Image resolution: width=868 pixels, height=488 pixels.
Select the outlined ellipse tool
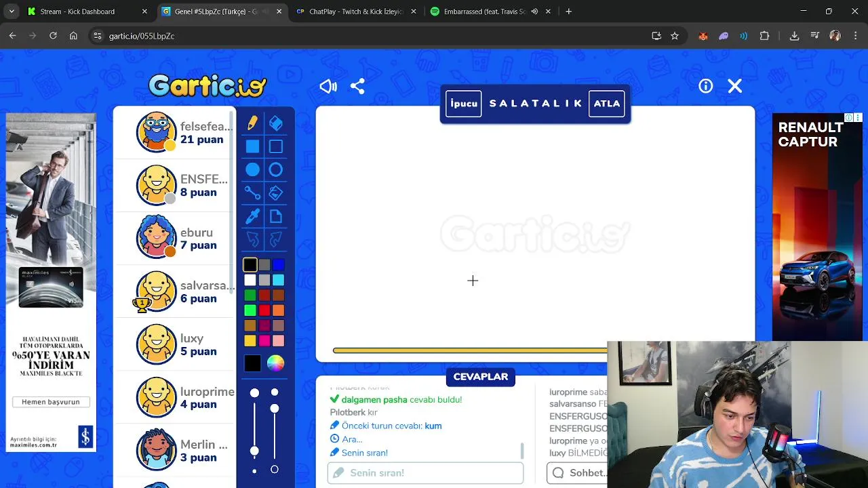tap(275, 169)
